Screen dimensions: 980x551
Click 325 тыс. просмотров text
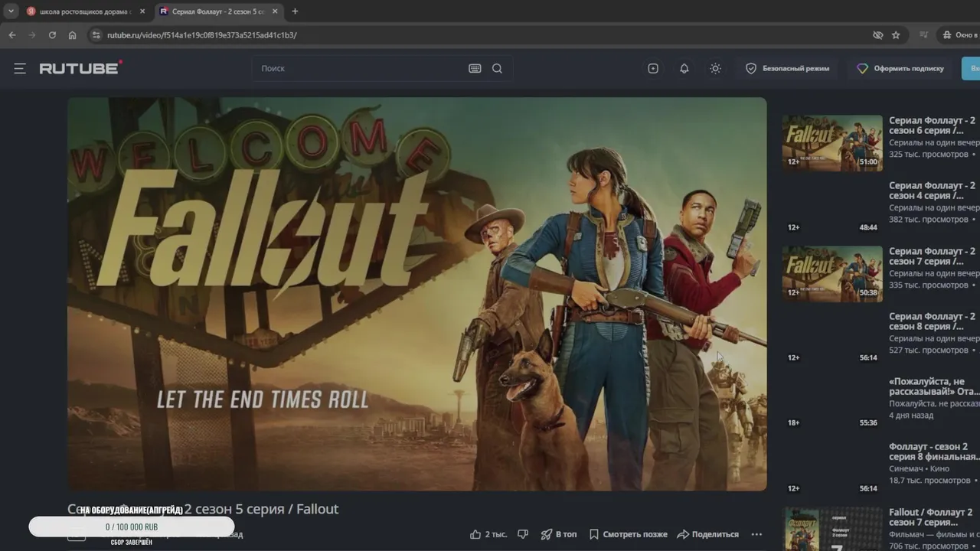click(x=929, y=155)
